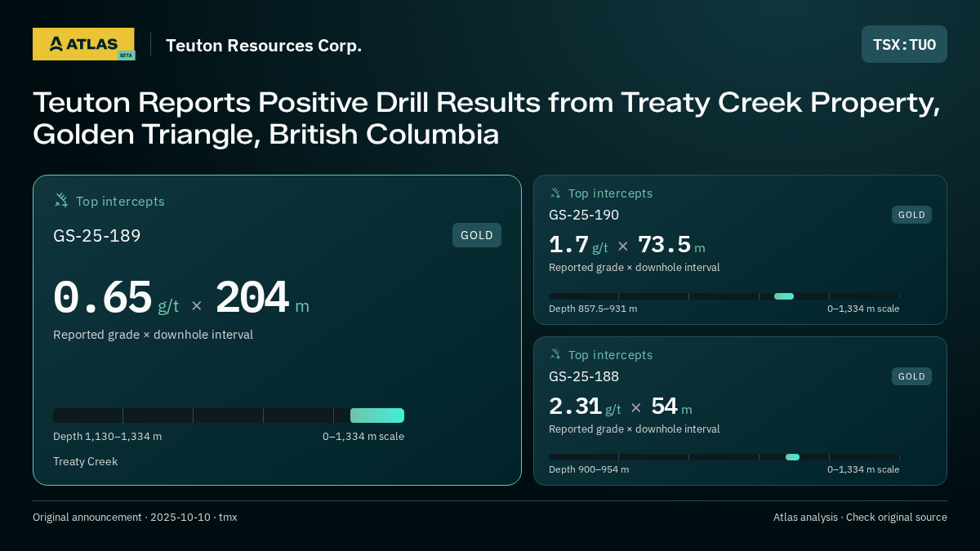The width and height of the screenshot is (980, 551).
Task: Click the GS-25-190 depth bar highlighted segment
Action: 784,296
